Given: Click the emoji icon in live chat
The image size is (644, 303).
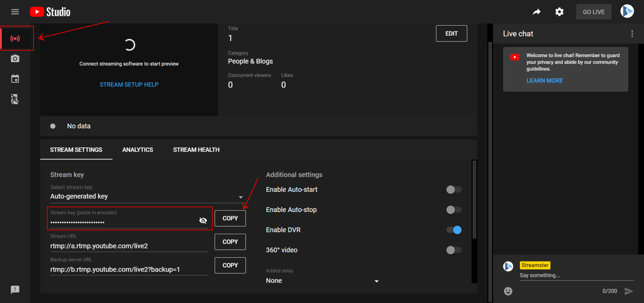Looking at the screenshot, I should pyautogui.click(x=508, y=291).
